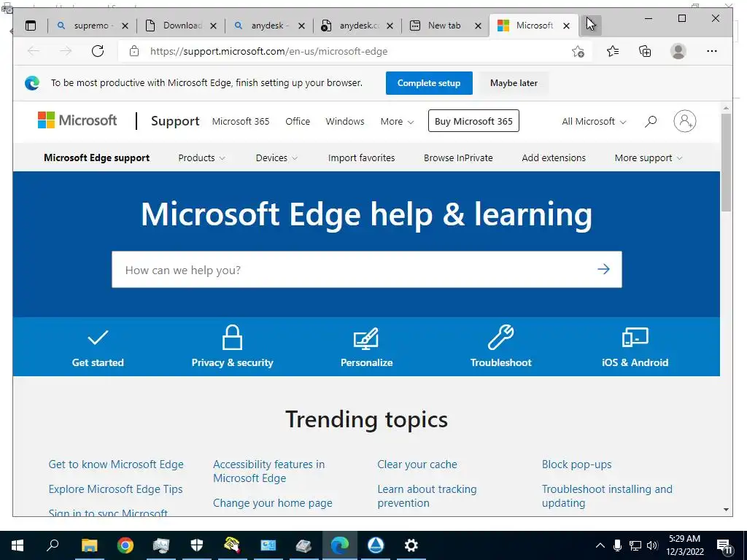Click Microsoft 365 in the header

click(241, 122)
